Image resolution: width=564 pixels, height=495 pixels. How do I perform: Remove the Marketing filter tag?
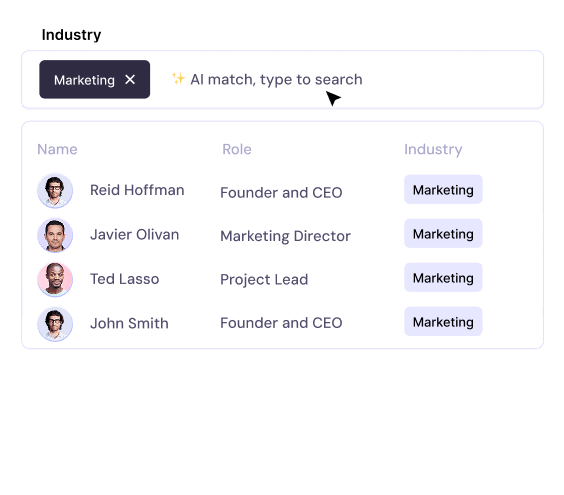pyautogui.click(x=130, y=80)
